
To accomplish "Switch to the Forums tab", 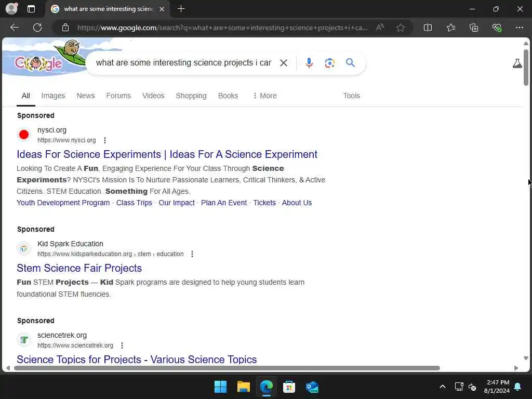I will coord(118,96).
